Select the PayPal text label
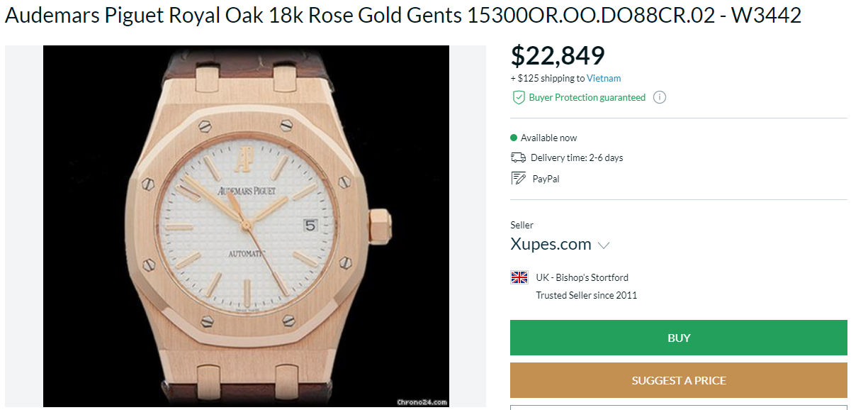The width and height of the screenshot is (868, 410). click(x=546, y=179)
